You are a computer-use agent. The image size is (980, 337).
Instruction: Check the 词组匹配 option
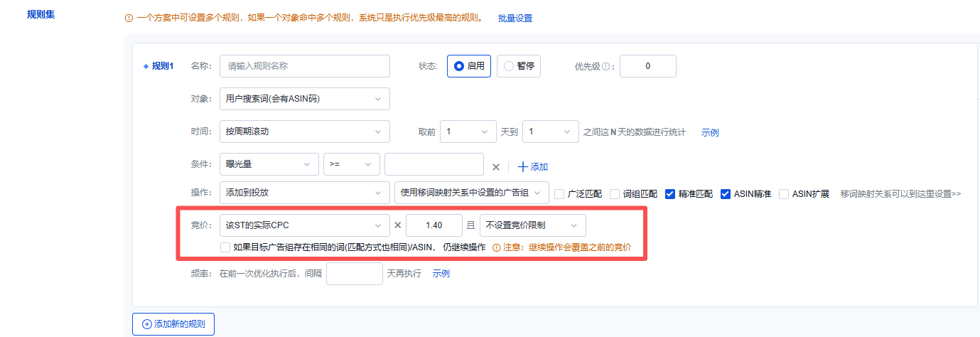tap(615, 193)
